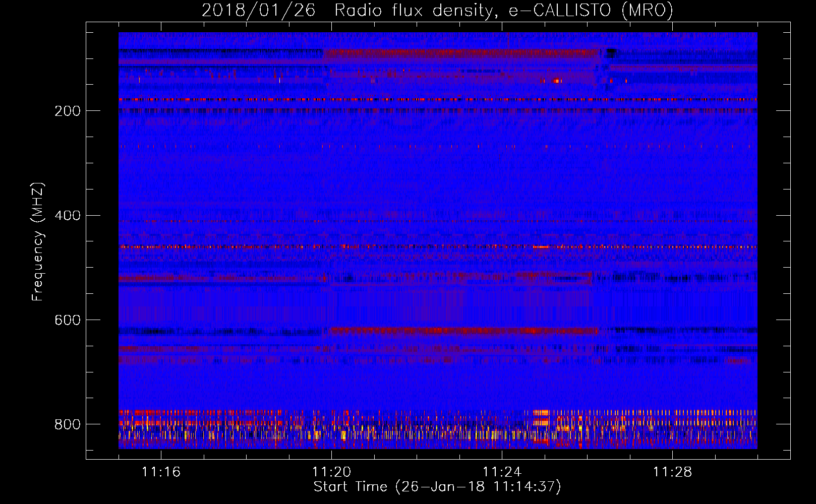Click the 600 frequency tick label
Viewport: 816px width, 504px height.
68,321
